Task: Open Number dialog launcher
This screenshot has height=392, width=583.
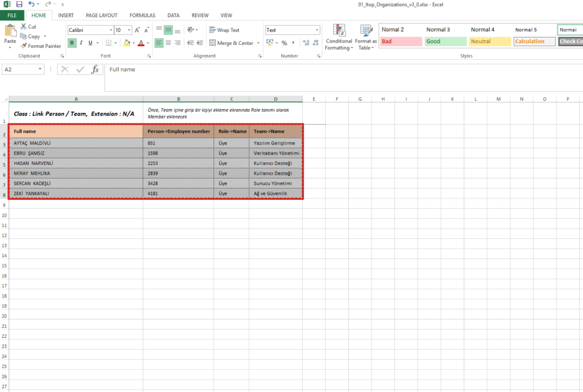Action: coord(319,56)
